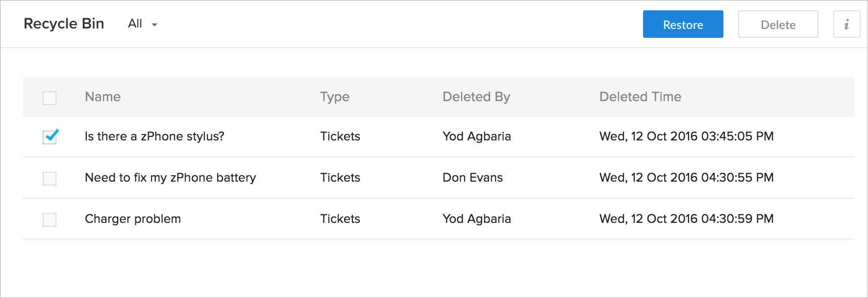Click the Recycle Bin title

(x=64, y=24)
